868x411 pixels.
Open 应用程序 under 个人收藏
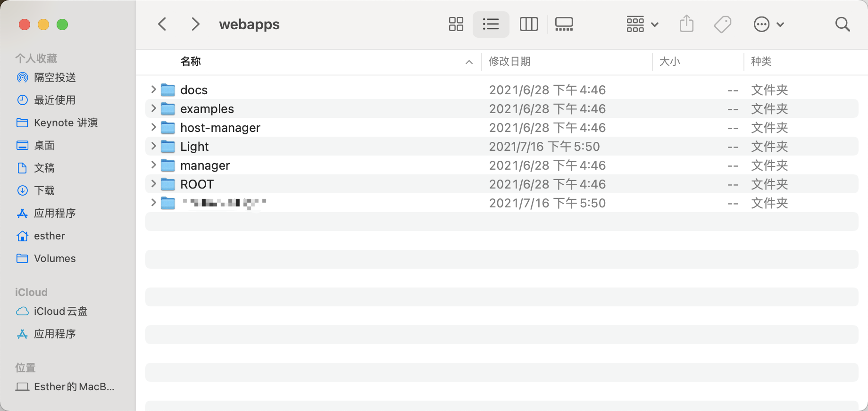(x=46, y=213)
